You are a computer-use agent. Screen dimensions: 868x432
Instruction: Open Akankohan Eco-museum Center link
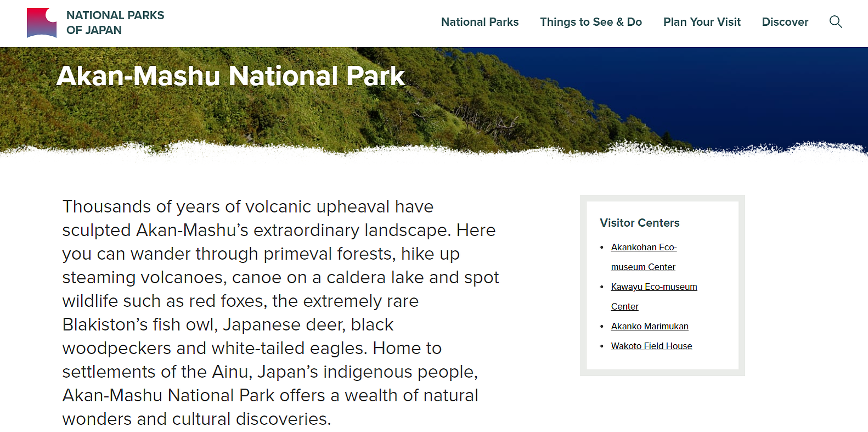(x=644, y=257)
